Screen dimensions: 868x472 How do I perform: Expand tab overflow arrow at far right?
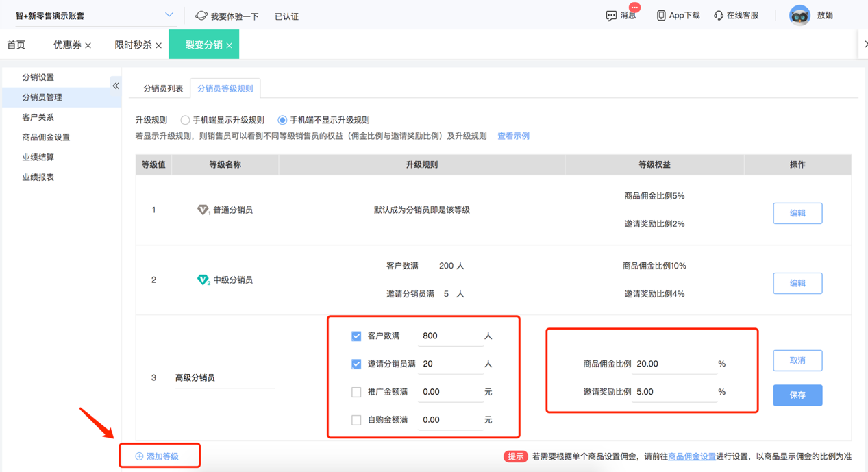865,45
